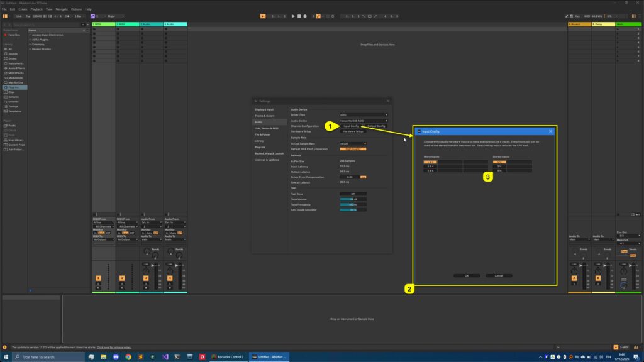Click OK in the Input Config dialog

tap(467, 275)
